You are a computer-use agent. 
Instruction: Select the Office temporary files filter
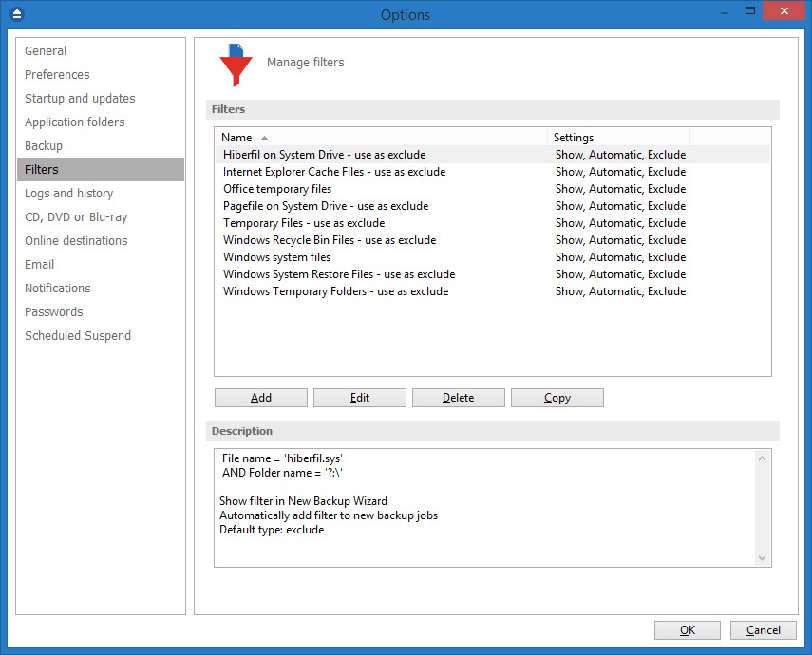click(277, 189)
